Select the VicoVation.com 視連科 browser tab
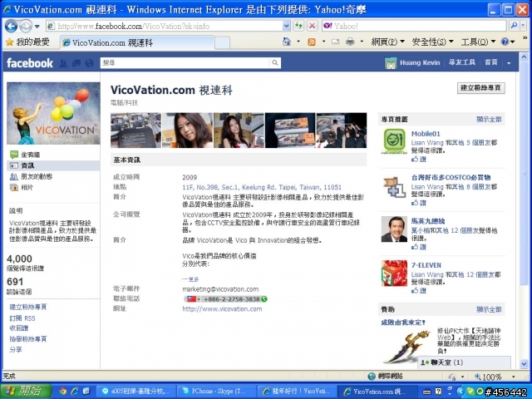Screen dimensions: 532x399 (x=137, y=42)
